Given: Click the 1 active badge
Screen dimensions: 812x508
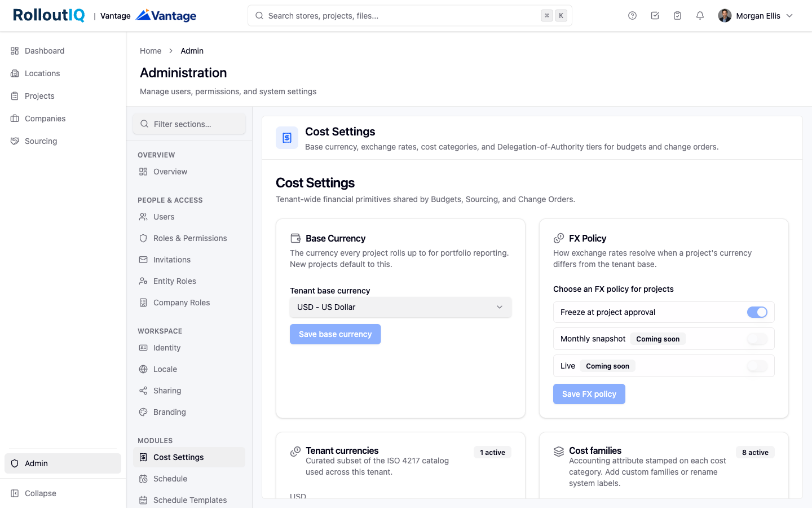Looking at the screenshot, I should [492, 452].
